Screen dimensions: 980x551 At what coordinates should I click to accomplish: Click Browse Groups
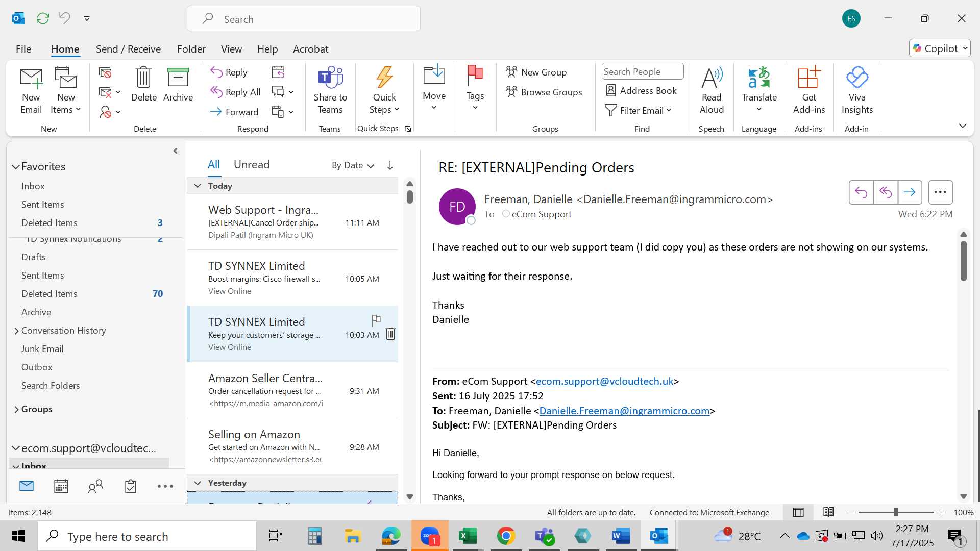click(x=544, y=92)
